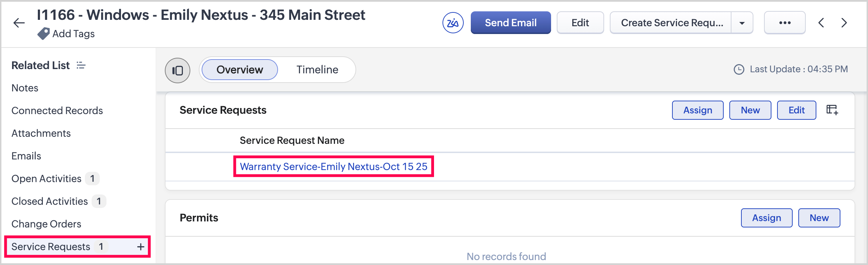Click New in the Permits section
This screenshot has height=265, width=868.
(x=819, y=218)
